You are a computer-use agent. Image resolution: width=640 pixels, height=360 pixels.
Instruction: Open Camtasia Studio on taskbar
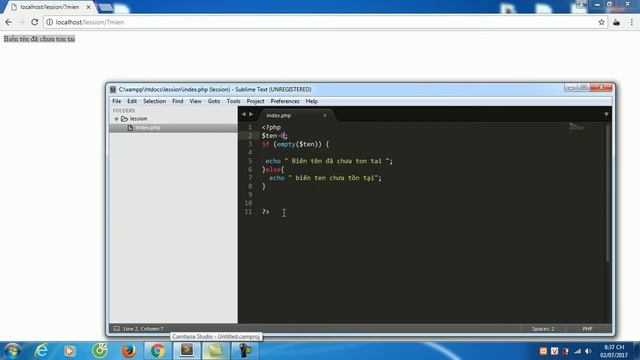point(216,350)
